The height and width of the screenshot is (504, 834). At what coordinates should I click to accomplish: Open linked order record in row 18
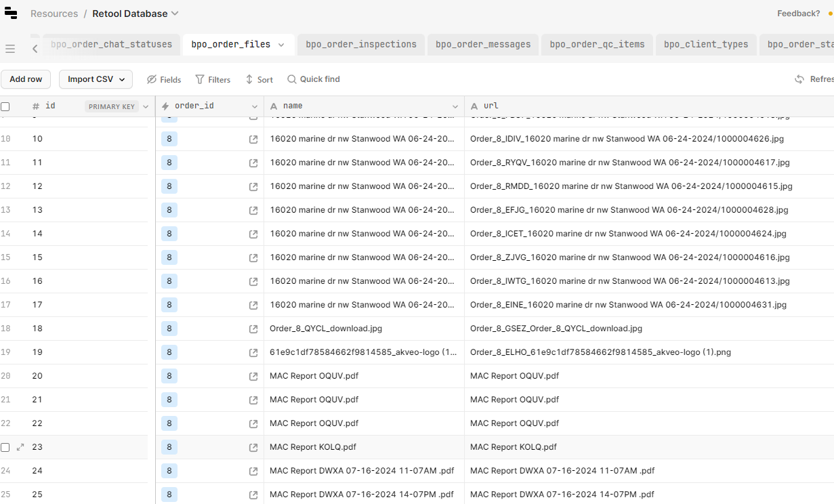(x=253, y=329)
